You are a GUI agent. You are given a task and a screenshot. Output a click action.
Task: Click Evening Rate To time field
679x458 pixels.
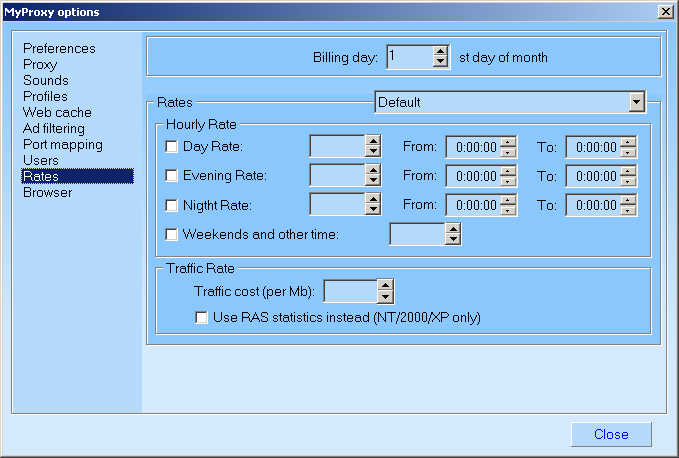pyautogui.click(x=594, y=176)
